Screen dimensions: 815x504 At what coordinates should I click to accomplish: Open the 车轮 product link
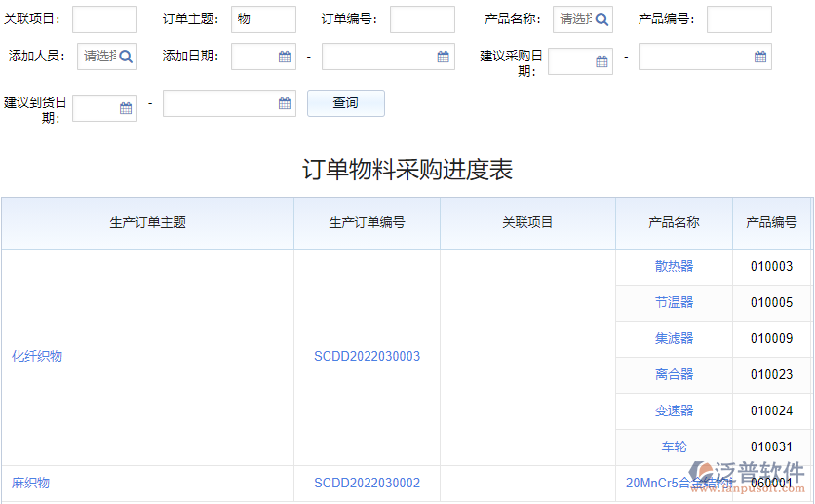675,446
